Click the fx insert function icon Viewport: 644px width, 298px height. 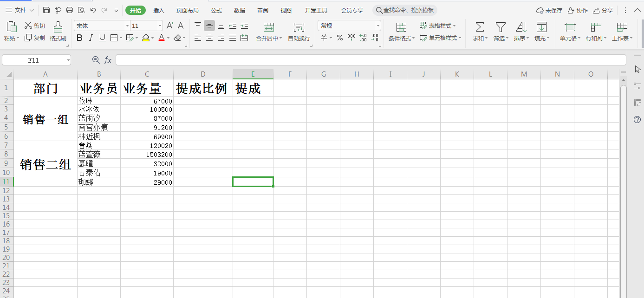[108, 60]
